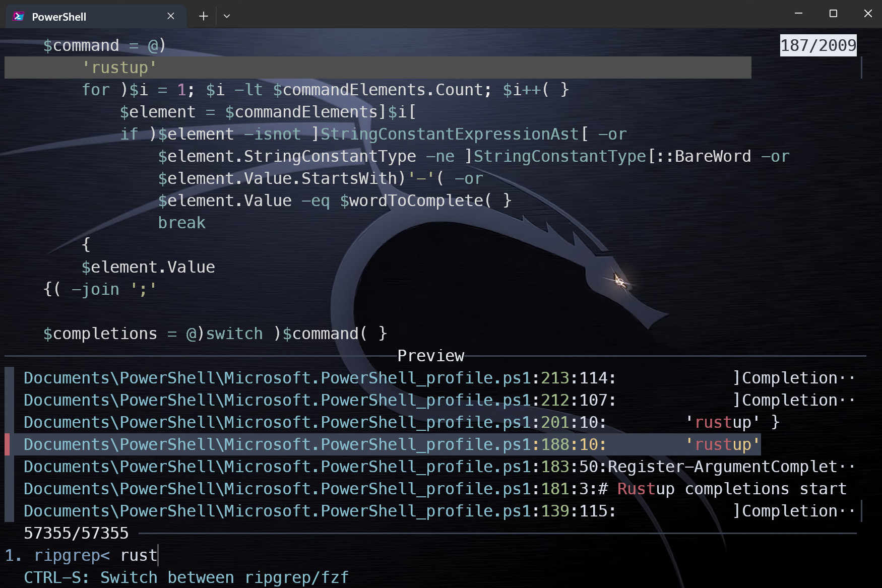This screenshot has height=588, width=882.
Task: Select the PowerShell tab
Action: click(96, 16)
